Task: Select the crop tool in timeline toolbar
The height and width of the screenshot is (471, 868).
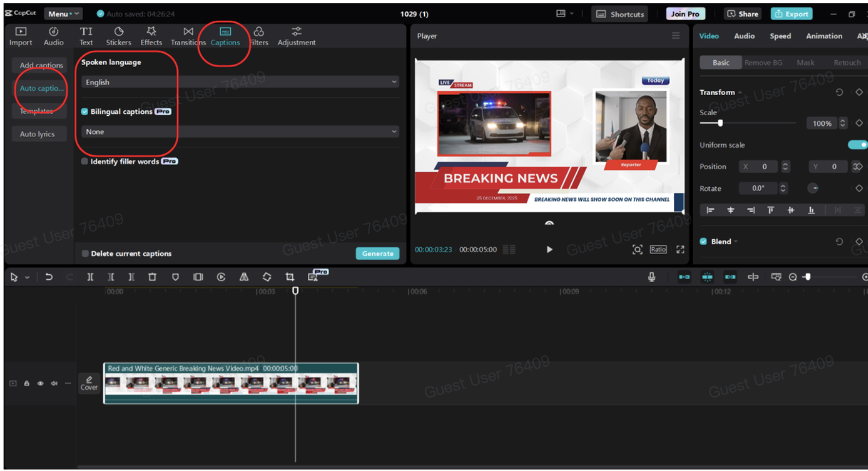Action: click(290, 277)
